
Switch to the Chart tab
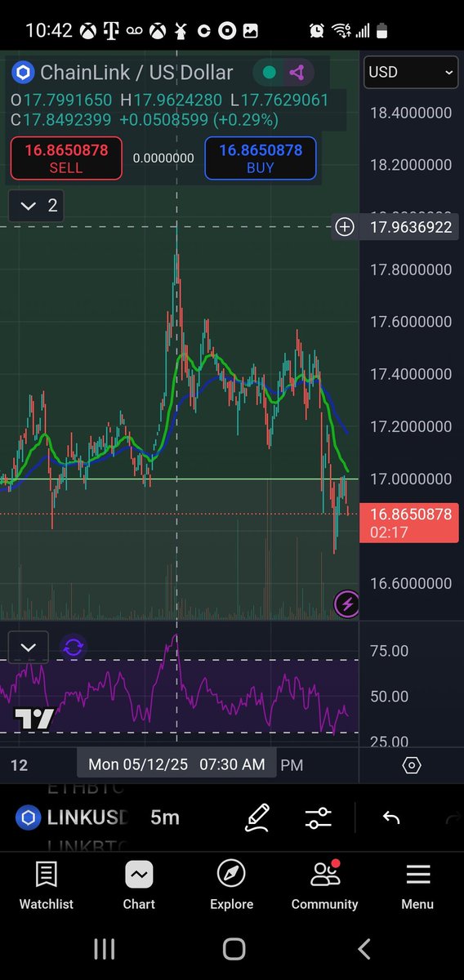click(x=139, y=885)
